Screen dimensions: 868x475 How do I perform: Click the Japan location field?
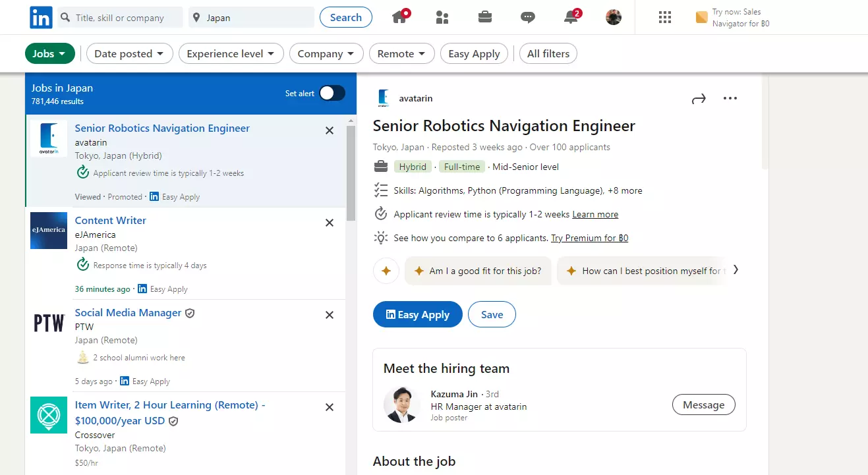pyautogui.click(x=251, y=18)
